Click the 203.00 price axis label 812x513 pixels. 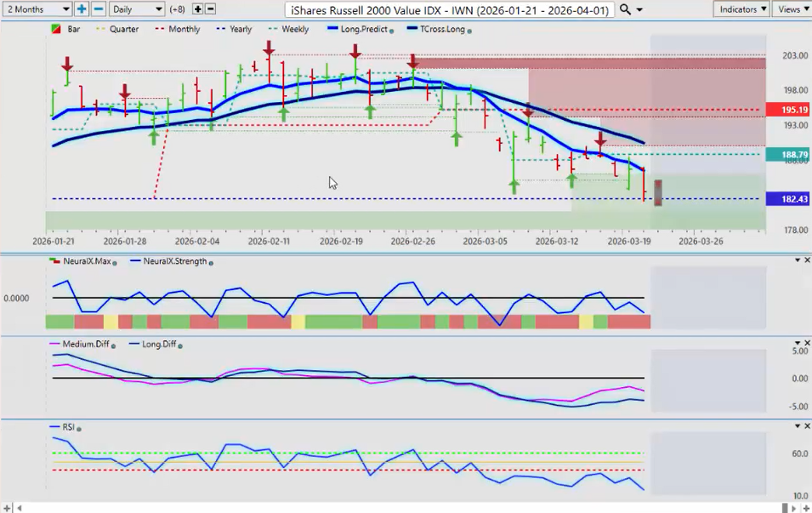click(795, 55)
